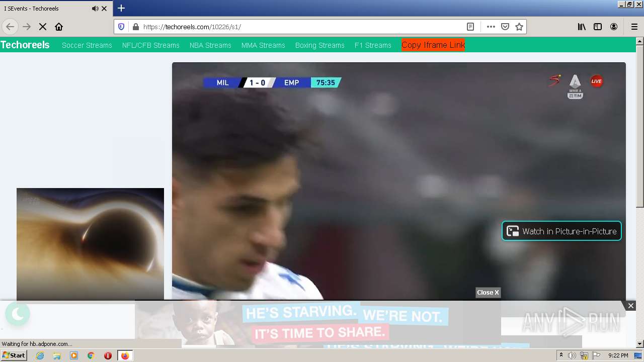Open NBA Streams menu
The image size is (644, 362).
click(210, 45)
